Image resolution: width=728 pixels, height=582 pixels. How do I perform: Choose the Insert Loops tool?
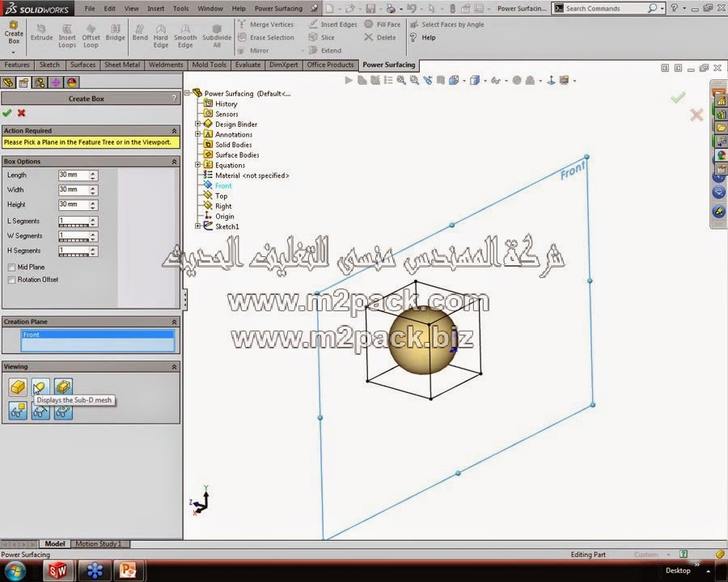[67, 36]
